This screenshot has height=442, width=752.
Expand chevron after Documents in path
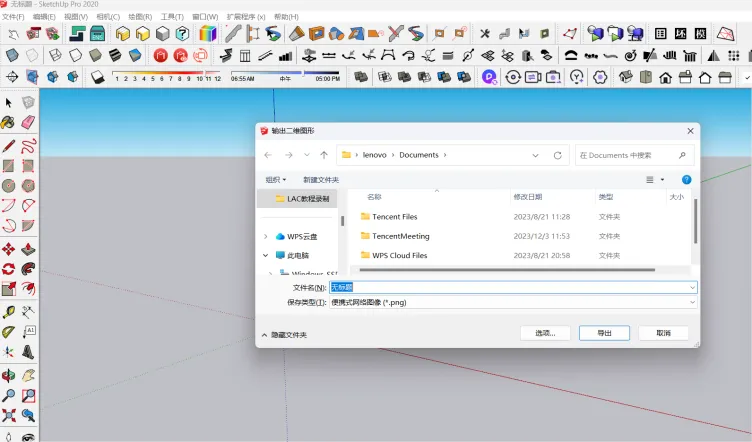pos(445,155)
